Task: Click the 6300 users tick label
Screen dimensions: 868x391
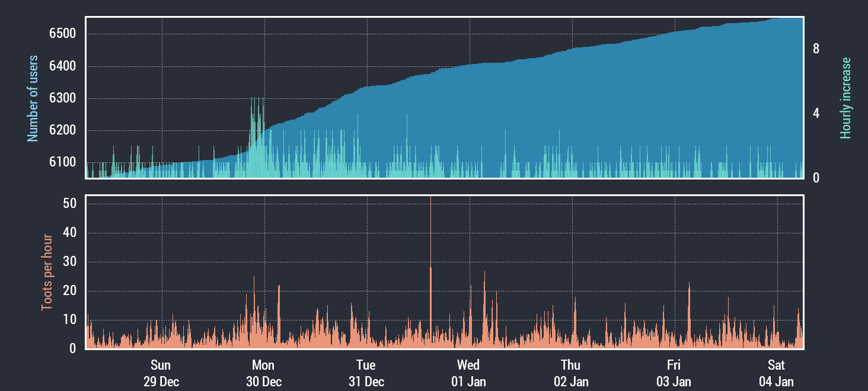Action: 62,98
